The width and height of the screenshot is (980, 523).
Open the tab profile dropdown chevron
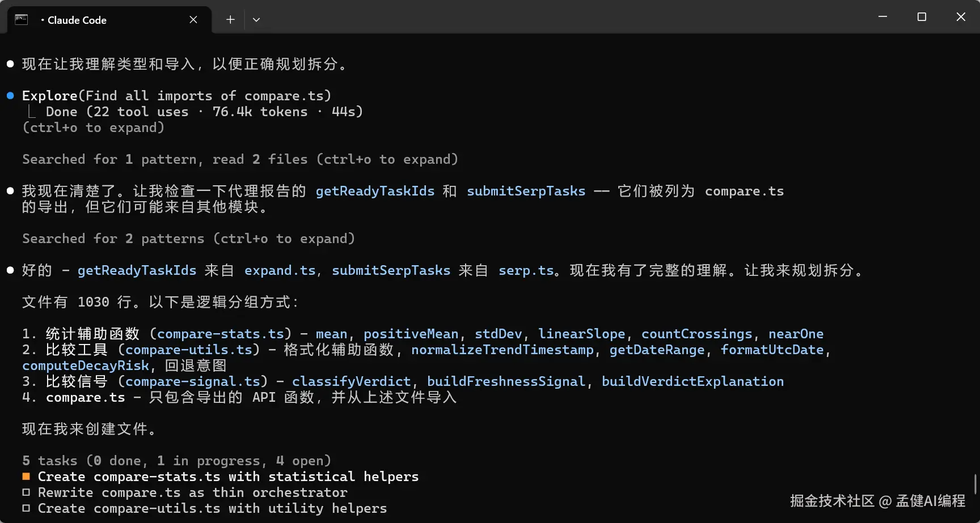pos(256,20)
